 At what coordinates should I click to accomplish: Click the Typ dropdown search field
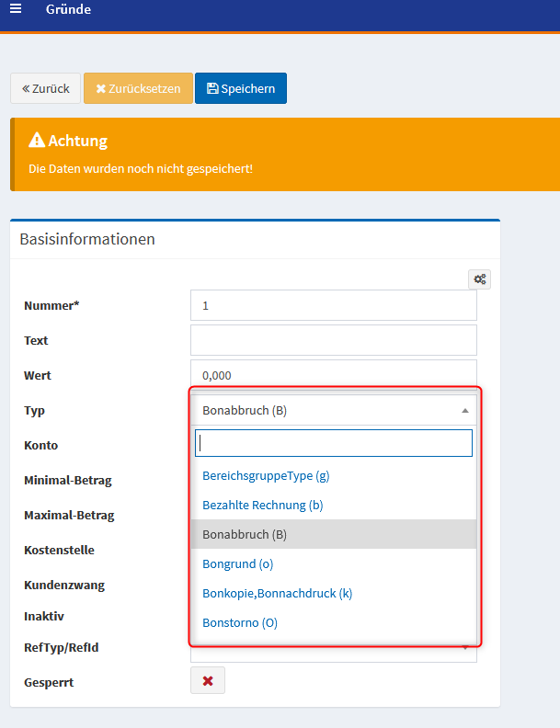click(x=333, y=443)
